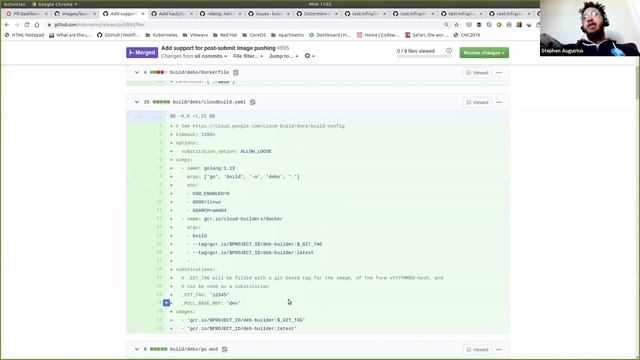Open the Safari bookmark
Image resolution: width=640 pixels, height=360 pixels.
pos(427,35)
